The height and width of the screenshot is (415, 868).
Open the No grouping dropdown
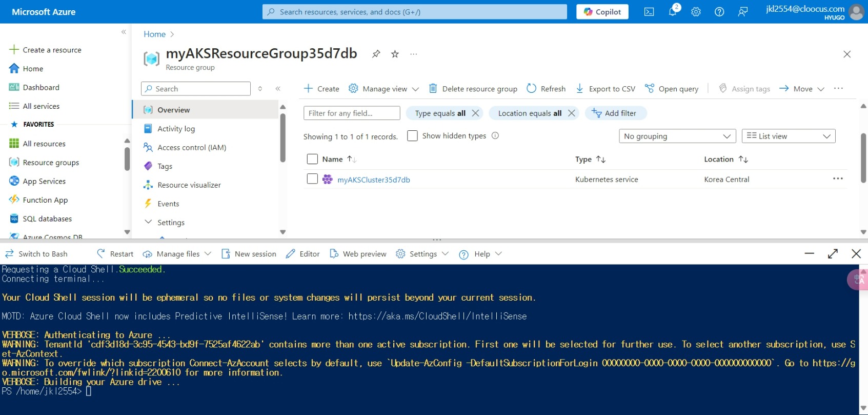tap(677, 136)
